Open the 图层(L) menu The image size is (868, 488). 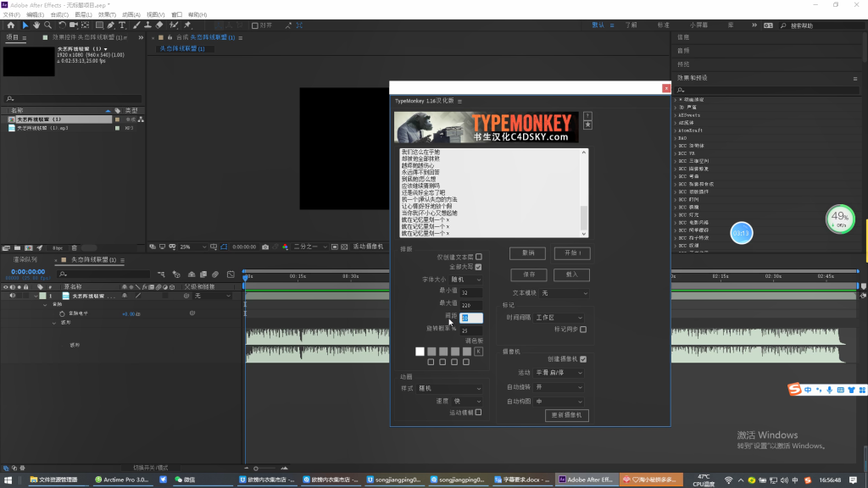coord(83,15)
